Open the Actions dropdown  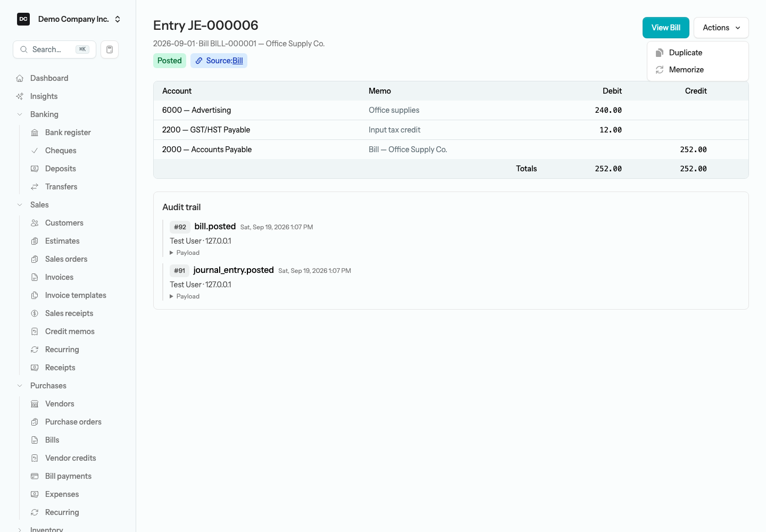(x=721, y=28)
